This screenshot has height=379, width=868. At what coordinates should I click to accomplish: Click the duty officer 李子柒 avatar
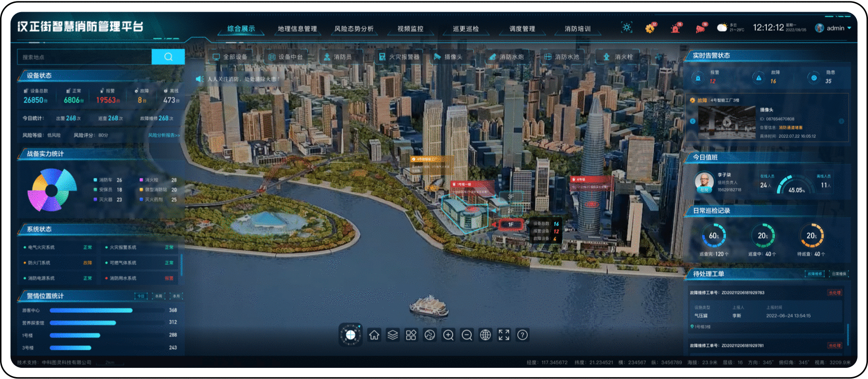point(704,181)
